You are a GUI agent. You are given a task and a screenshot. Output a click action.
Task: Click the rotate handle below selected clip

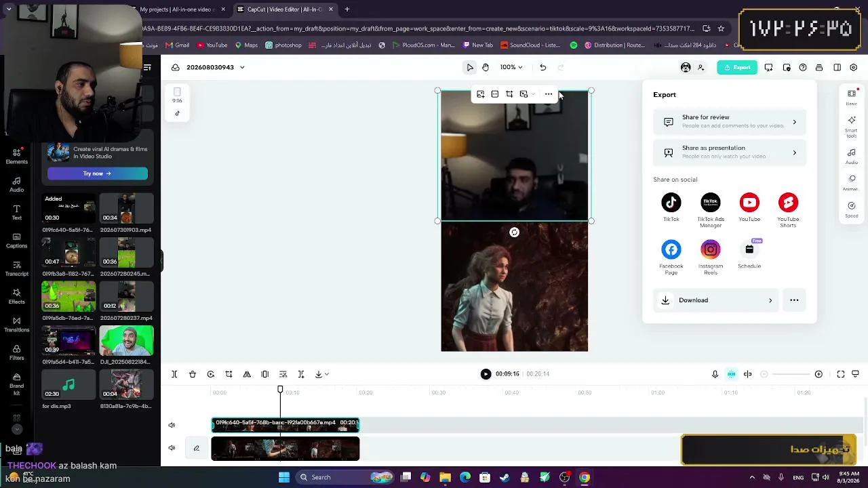coord(515,232)
